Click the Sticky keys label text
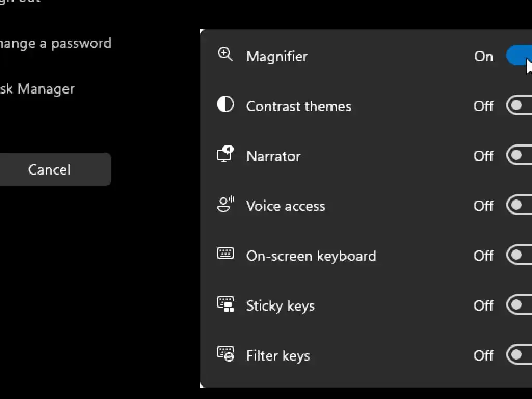 click(x=281, y=305)
